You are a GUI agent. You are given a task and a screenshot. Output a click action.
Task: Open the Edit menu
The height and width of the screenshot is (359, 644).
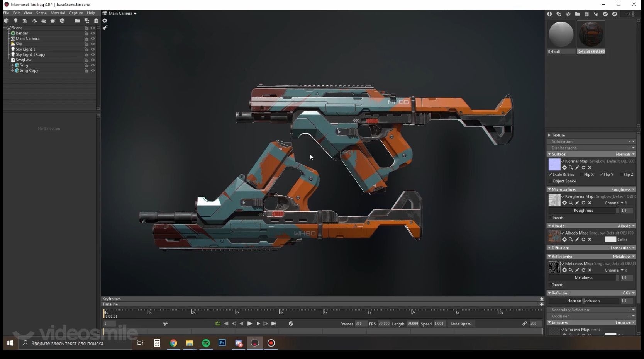tap(16, 13)
